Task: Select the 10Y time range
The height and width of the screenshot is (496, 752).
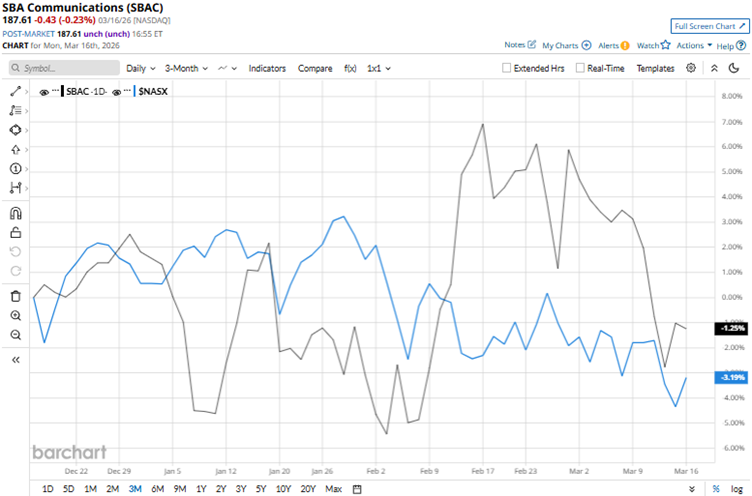Action: point(283,488)
